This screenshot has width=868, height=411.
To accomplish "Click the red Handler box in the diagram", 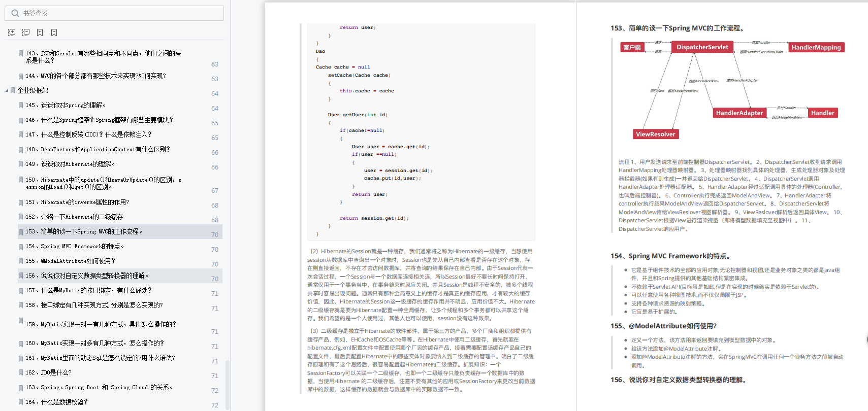I will pos(822,113).
